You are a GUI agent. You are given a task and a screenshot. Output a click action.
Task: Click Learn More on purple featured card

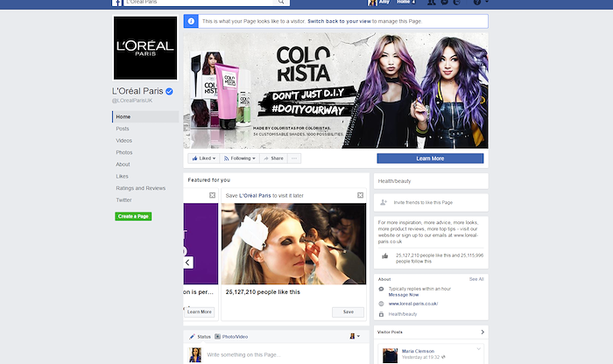coord(199,312)
